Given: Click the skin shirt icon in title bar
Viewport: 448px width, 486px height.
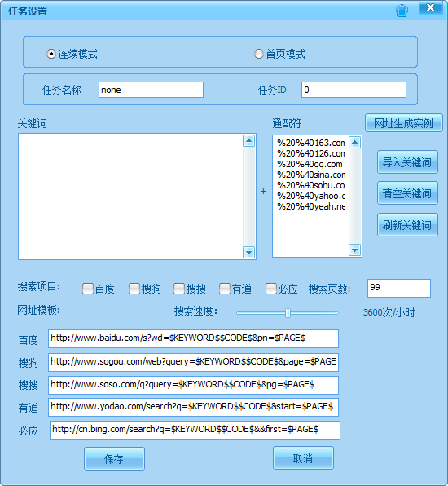Looking at the screenshot, I should (402, 11).
